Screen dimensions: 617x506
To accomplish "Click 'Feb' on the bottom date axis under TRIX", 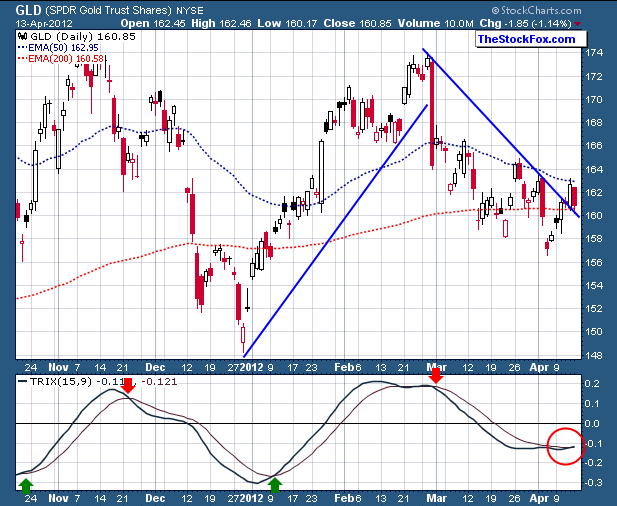I will (x=344, y=498).
